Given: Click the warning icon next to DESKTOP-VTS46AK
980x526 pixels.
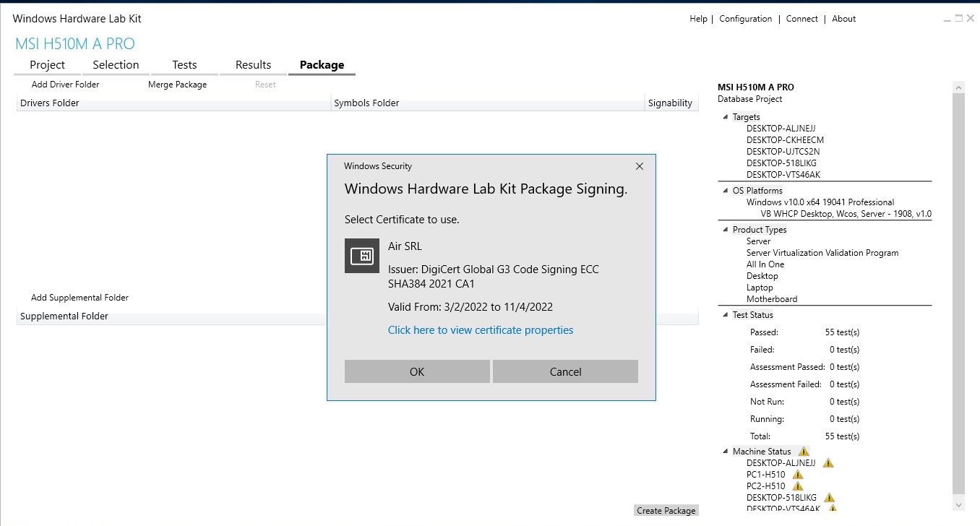Looking at the screenshot, I should coord(831,508).
